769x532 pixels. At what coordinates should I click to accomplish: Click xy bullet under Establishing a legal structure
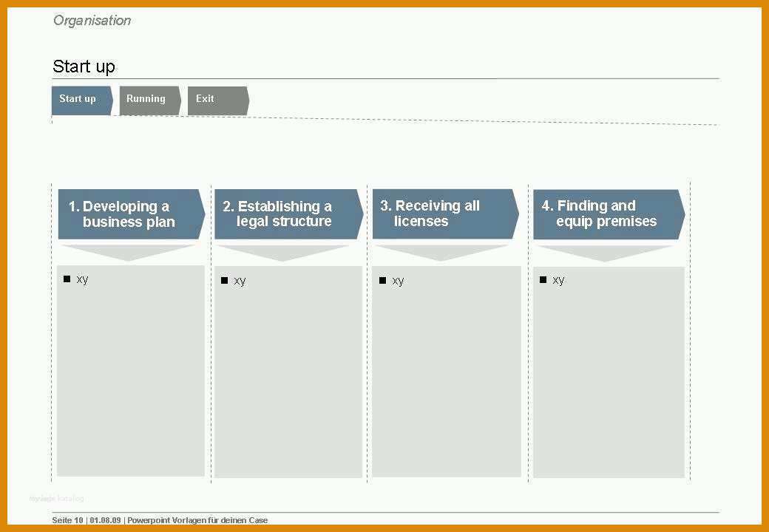coord(234,280)
